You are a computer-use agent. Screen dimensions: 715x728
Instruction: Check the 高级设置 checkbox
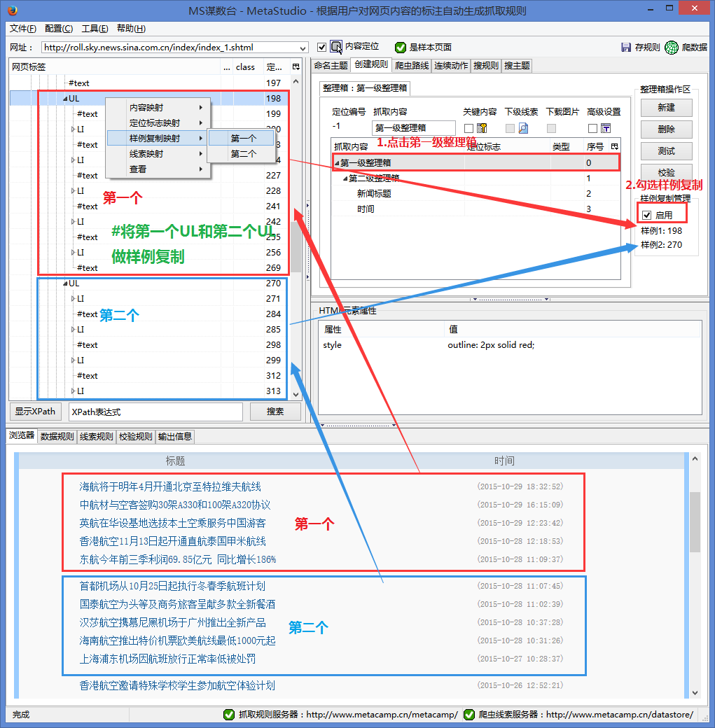[592, 128]
